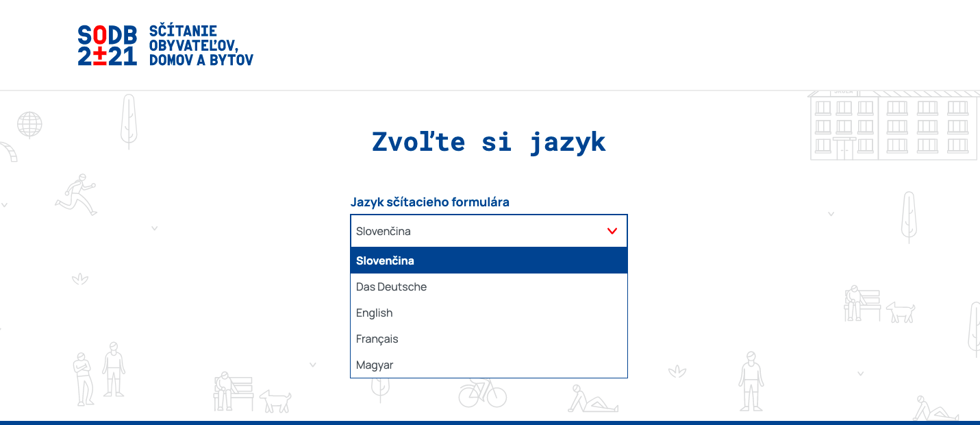Choose Das Deutsche language option

click(x=489, y=287)
